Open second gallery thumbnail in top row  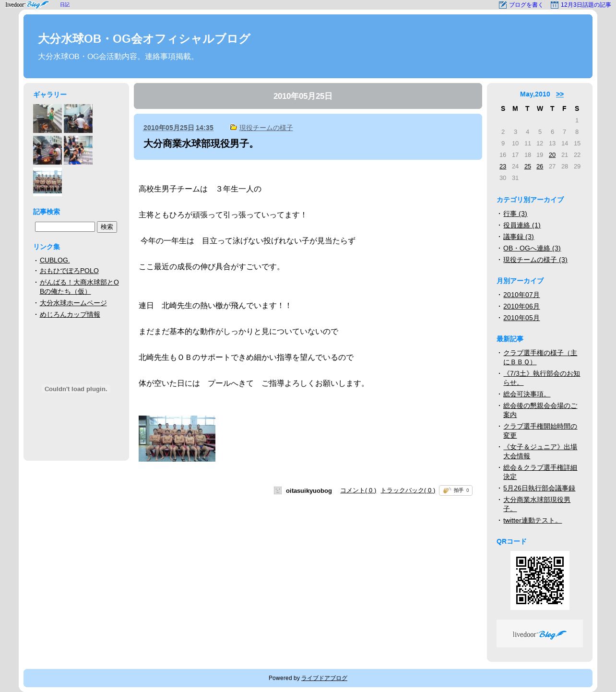tap(78, 119)
